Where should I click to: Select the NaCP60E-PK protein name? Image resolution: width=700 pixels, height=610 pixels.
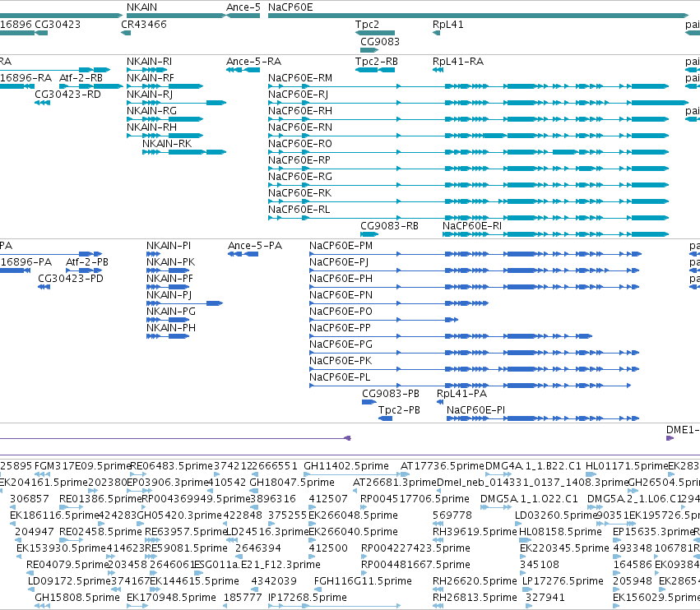tap(341, 361)
